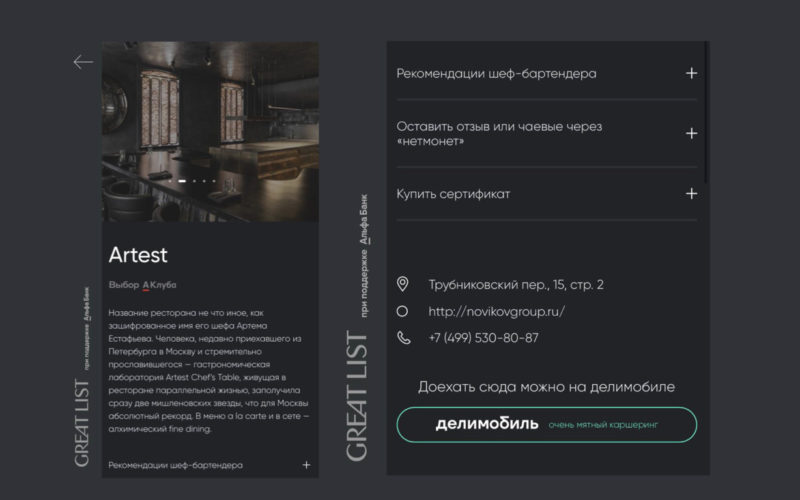
Task: Open address Трубниковский пер., 15, стр. 2
Action: pyautogui.click(x=516, y=285)
